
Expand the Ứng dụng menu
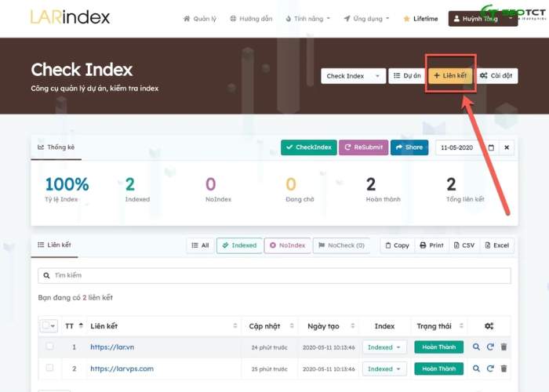366,19
